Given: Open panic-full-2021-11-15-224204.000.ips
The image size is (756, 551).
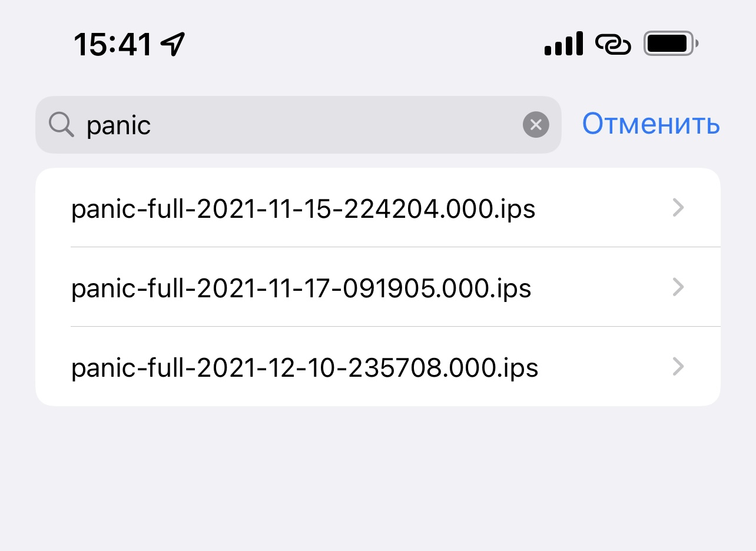Looking at the screenshot, I should pos(303,208).
